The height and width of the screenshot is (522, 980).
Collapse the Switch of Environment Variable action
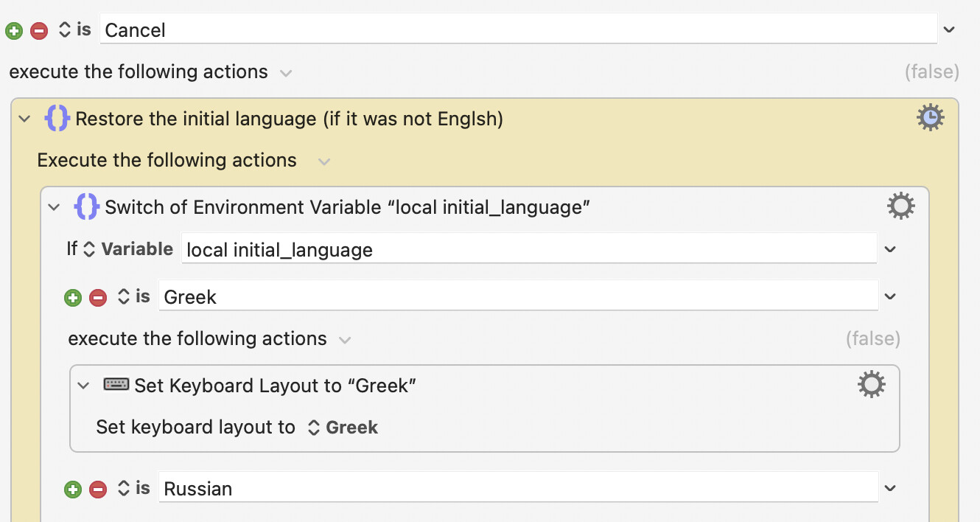pos(54,207)
